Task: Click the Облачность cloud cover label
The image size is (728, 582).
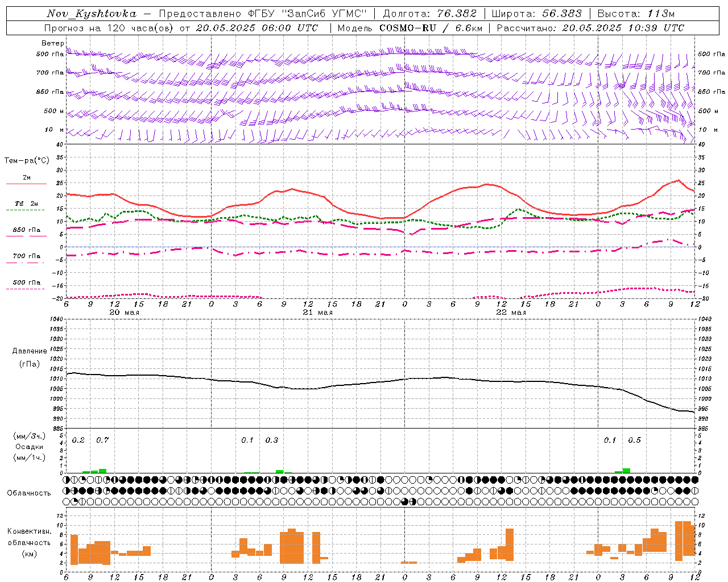Action: pos(29,493)
